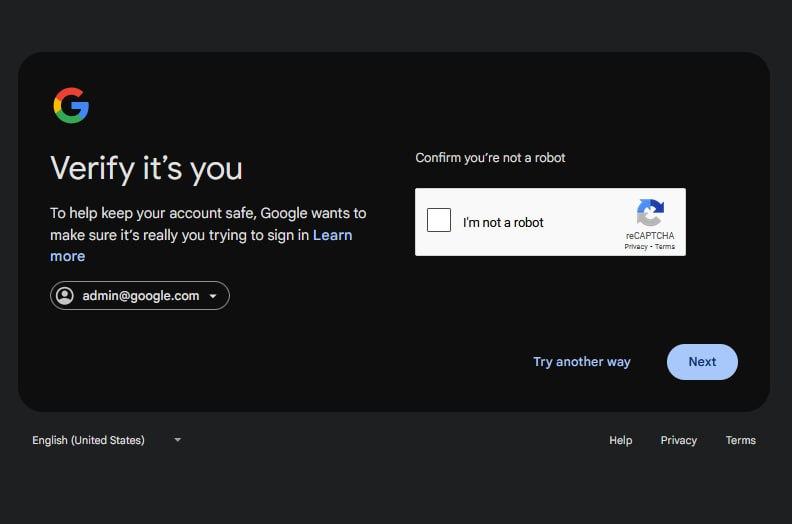The height and width of the screenshot is (524, 792).
Task: Open the reCAPTCHA Terms link
Action: 665,247
